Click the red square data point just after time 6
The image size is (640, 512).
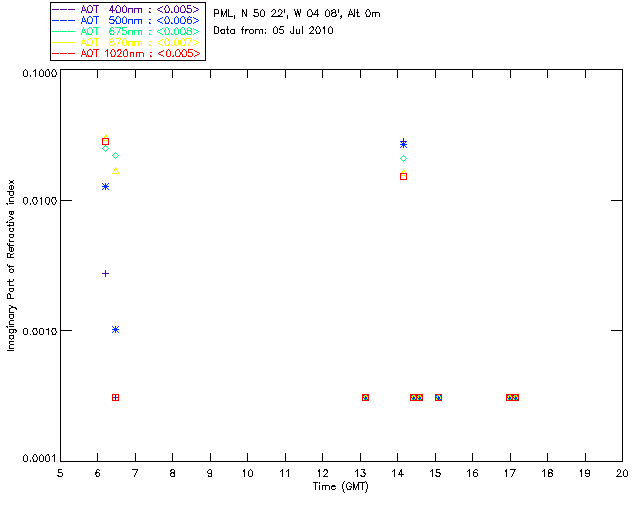click(105, 142)
